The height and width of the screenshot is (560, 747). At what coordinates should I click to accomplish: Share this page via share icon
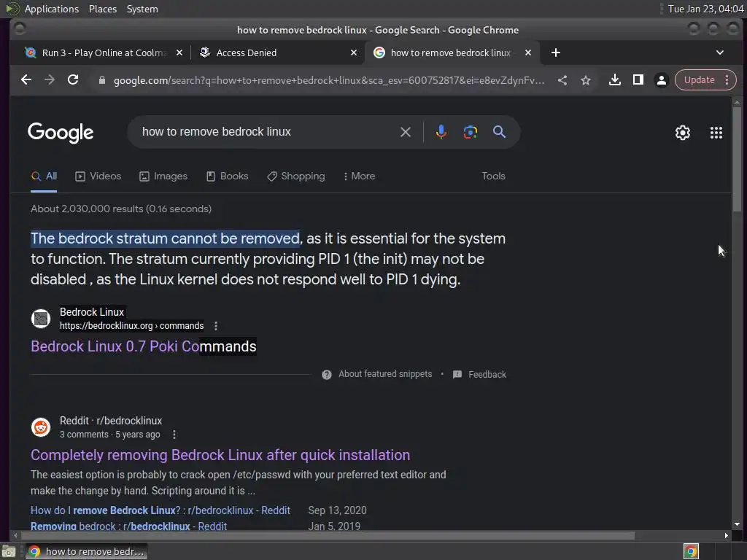pos(562,80)
